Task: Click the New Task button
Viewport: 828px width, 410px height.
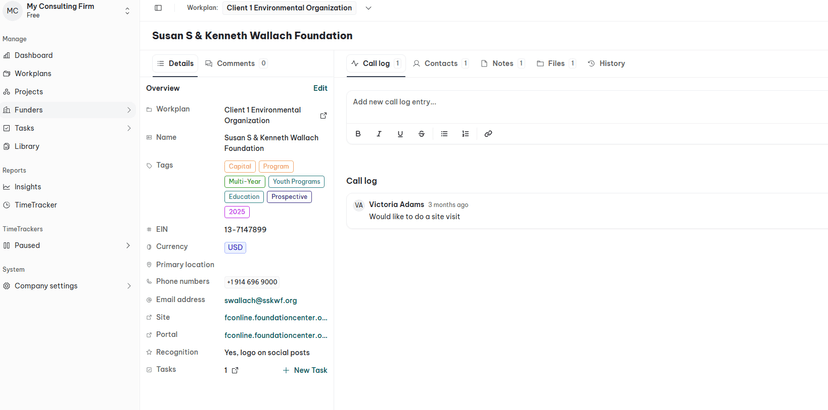Action: [x=305, y=370]
